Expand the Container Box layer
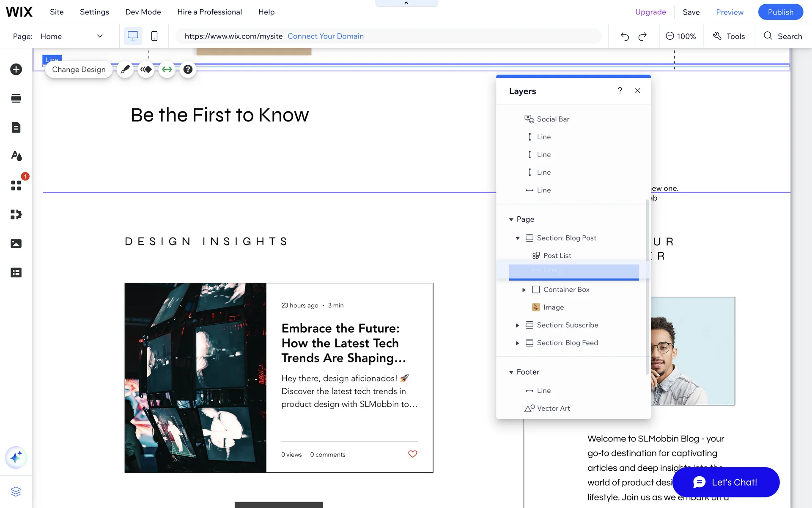 click(x=524, y=290)
